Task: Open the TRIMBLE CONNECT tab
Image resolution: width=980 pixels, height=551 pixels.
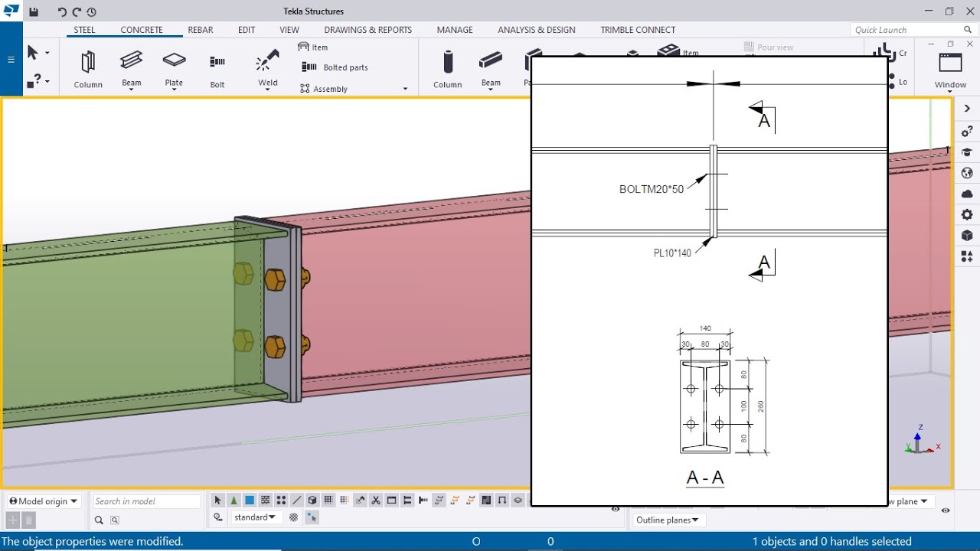Action: tap(638, 30)
